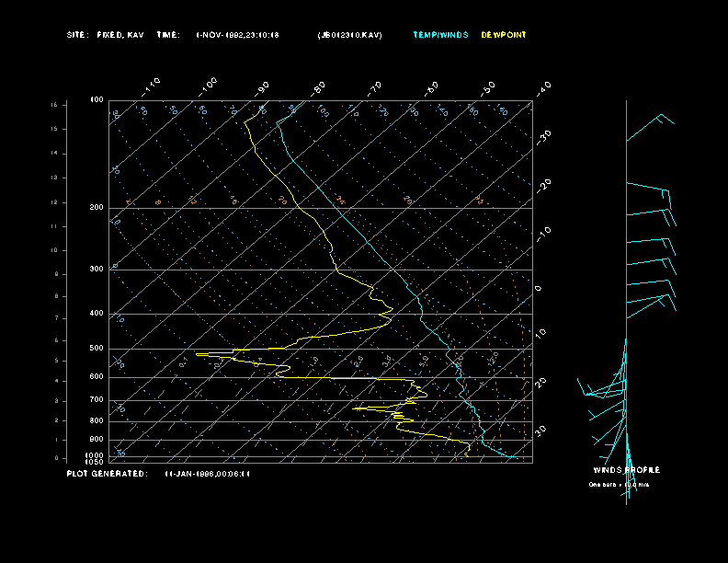Click the '-70' temperature axis label
This screenshot has width=728, height=563.
click(375, 88)
